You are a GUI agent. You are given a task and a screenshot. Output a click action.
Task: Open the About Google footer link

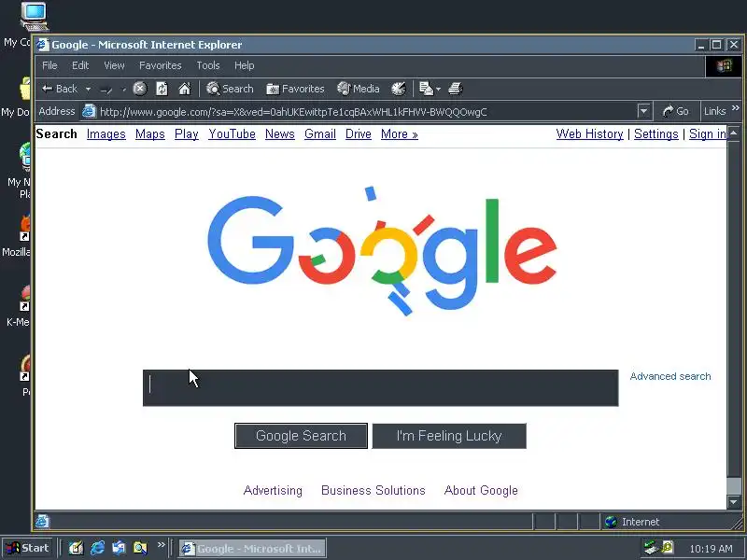481,491
